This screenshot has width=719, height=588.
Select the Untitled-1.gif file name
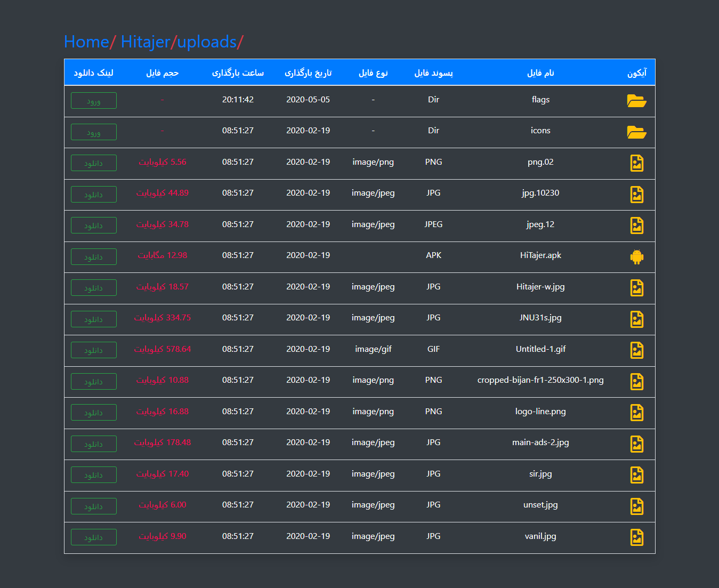tap(540, 349)
